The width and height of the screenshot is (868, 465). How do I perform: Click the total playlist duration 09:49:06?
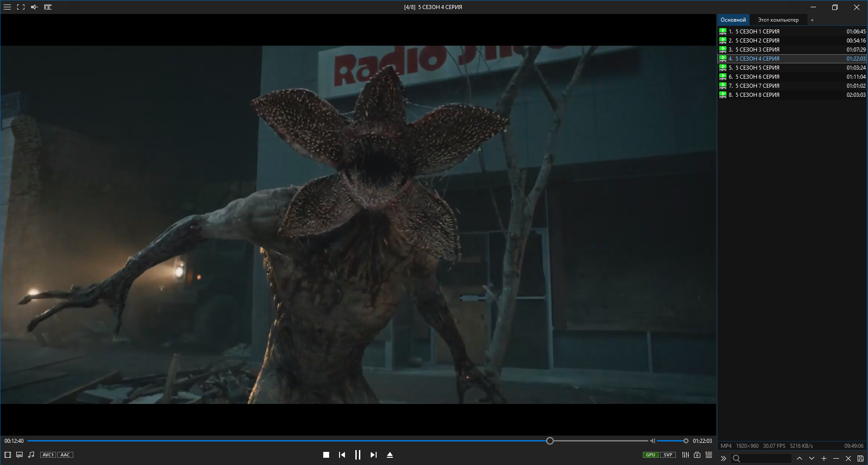tap(854, 446)
